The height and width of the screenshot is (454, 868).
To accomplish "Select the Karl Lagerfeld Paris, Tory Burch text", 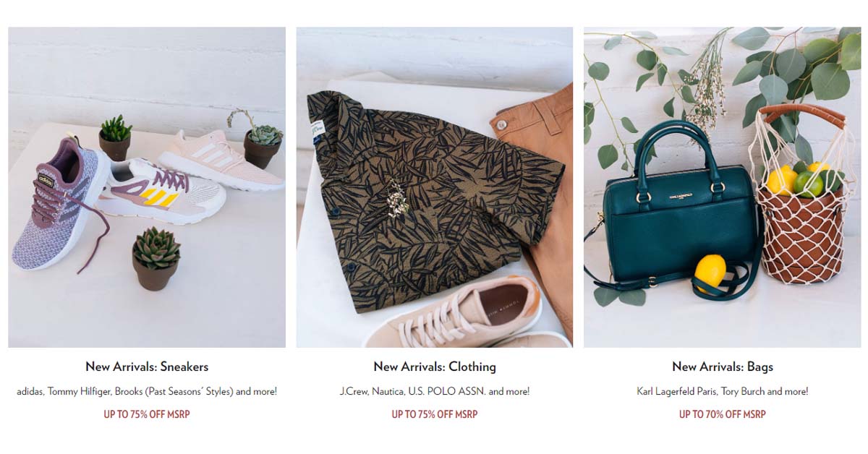I will (x=723, y=392).
